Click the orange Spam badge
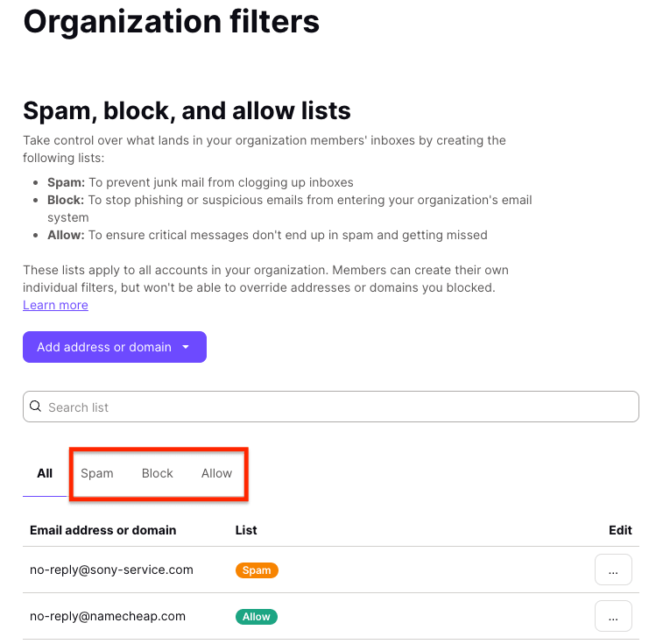Viewport: 670px width, 644px height. (257, 570)
